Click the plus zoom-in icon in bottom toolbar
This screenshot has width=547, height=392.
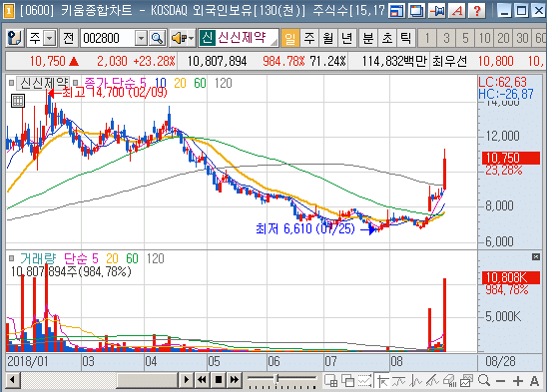point(518,381)
